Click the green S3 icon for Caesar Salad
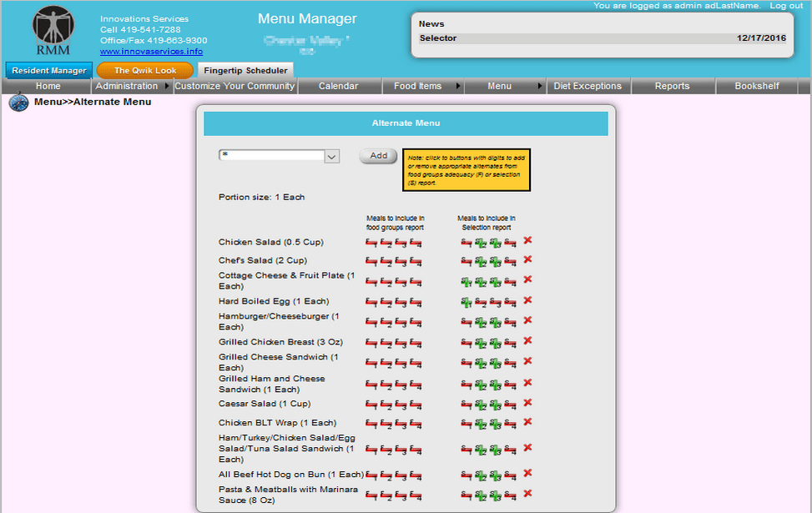The width and height of the screenshot is (812, 513). point(493,404)
